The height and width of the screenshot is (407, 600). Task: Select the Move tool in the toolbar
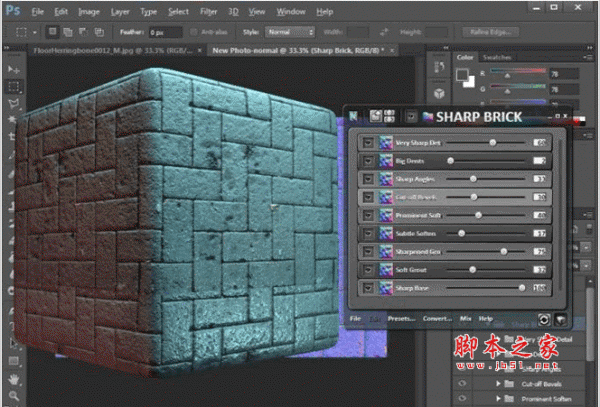pos(14,70)
